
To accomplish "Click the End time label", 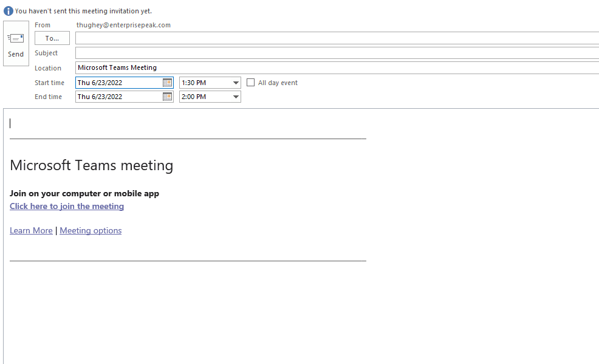I will [x=48, y=97].
